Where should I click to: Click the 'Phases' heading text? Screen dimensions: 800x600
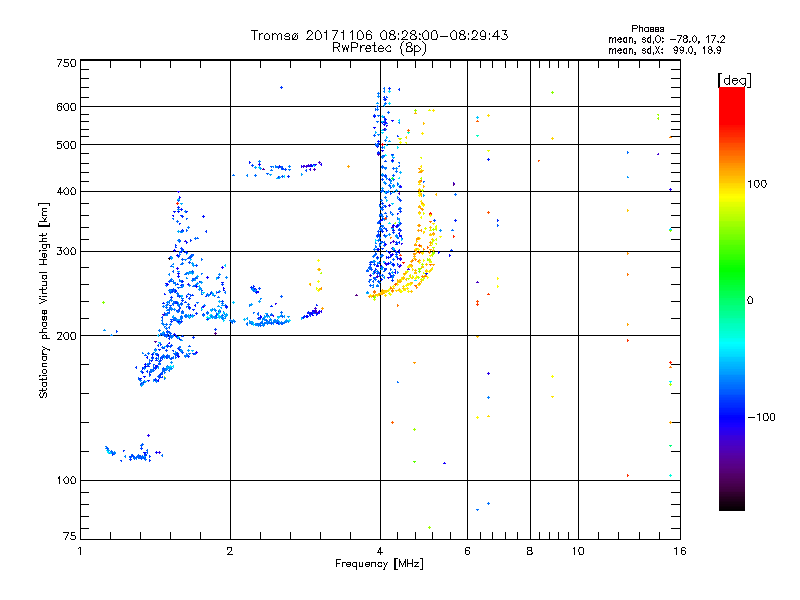[x=647, y=29]
